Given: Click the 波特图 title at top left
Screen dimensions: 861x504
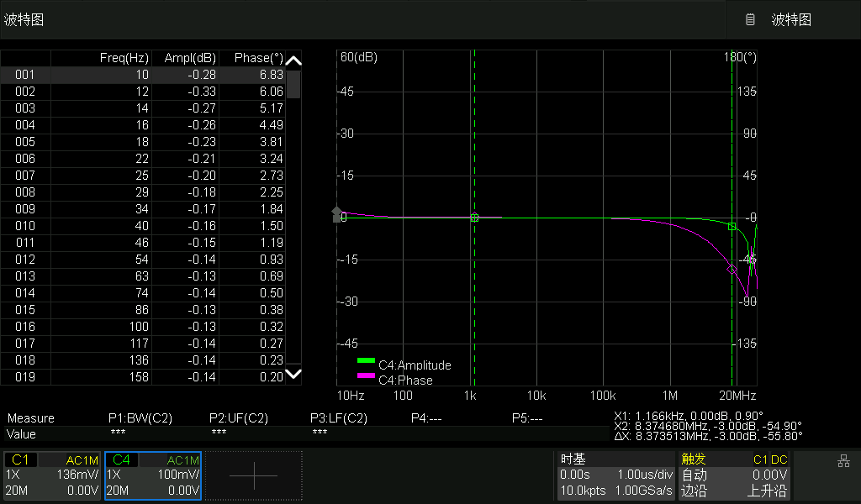Looking at the screenshot, I should tap(24, 20).
